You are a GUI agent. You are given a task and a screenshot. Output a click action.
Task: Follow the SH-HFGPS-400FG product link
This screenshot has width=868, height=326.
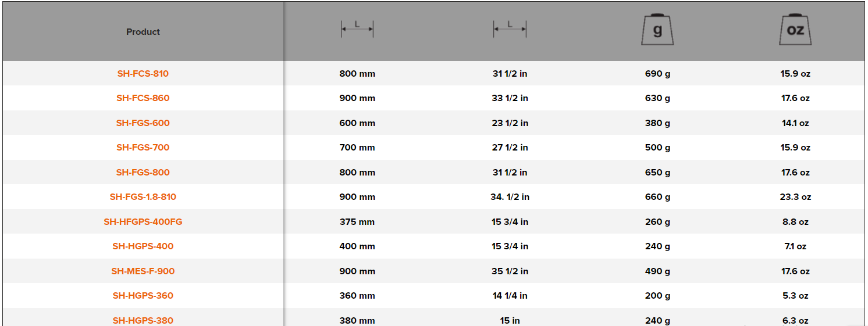pos(143,222)
